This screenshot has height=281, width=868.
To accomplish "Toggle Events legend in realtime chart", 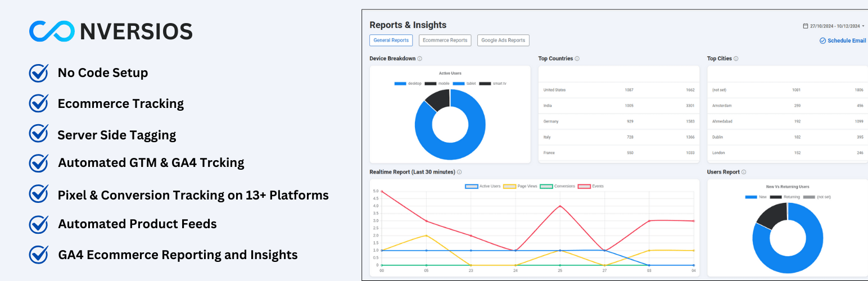I will point(584,186).
